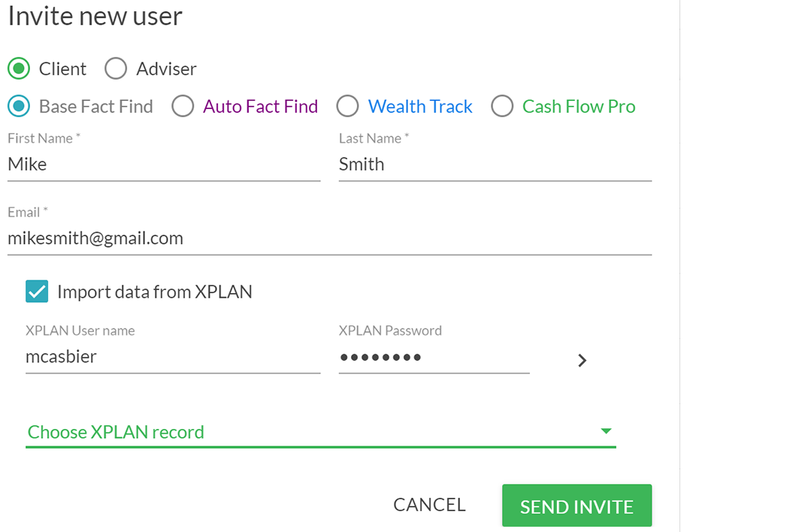The width and height of the screenshot is (799, 532).
Task: Click the Last Name field containing Smith
Action: point(495,165)
